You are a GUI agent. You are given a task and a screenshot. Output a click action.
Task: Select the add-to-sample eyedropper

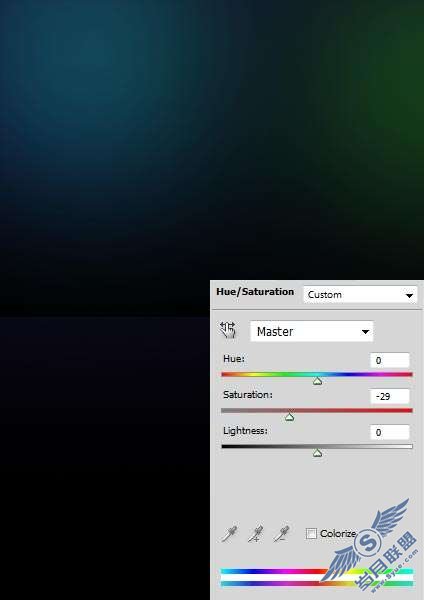[x=255, y=533]
